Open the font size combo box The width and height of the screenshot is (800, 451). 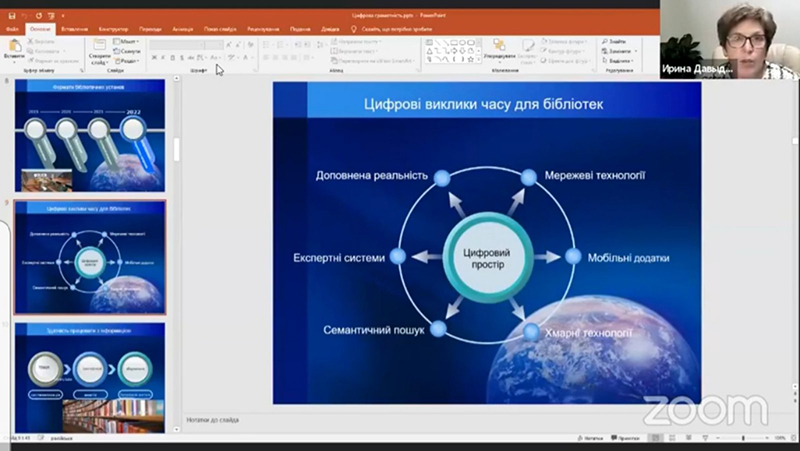(215, 45)
